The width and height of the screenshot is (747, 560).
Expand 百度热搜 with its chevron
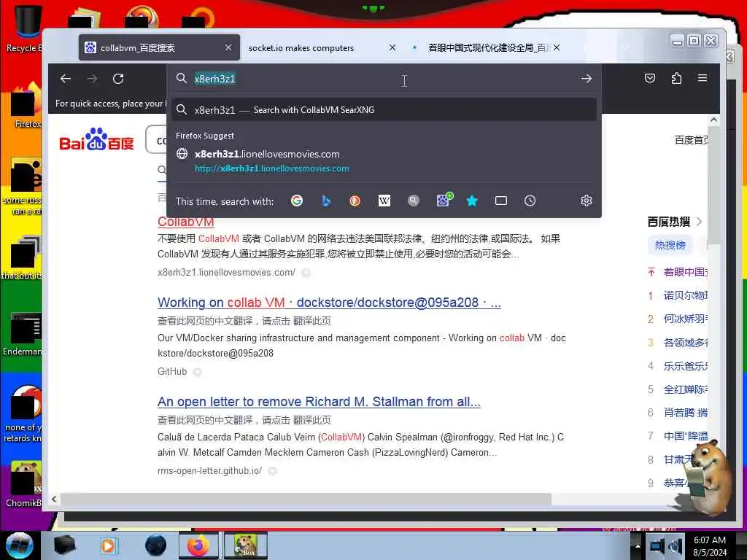coord(700,222)
